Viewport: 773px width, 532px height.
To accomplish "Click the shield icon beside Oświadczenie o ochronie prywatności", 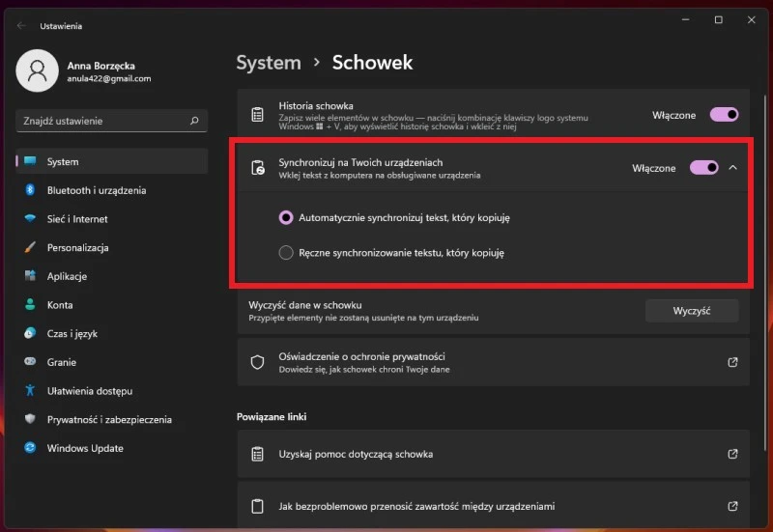I will tap(257, 362).
